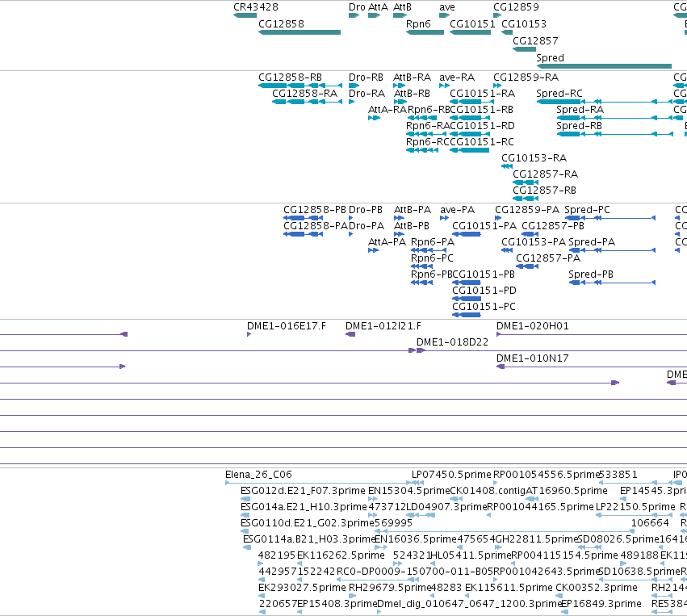687x616 pixels.
Task: Select EST CK00352.3prime
Action: pos(559,596)
